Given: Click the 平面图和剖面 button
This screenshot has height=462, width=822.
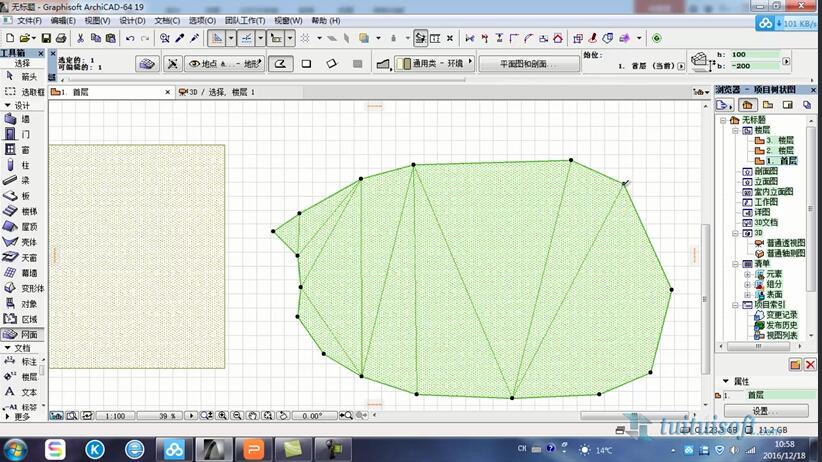Looking at the screenshot, I should coord(514,64).
